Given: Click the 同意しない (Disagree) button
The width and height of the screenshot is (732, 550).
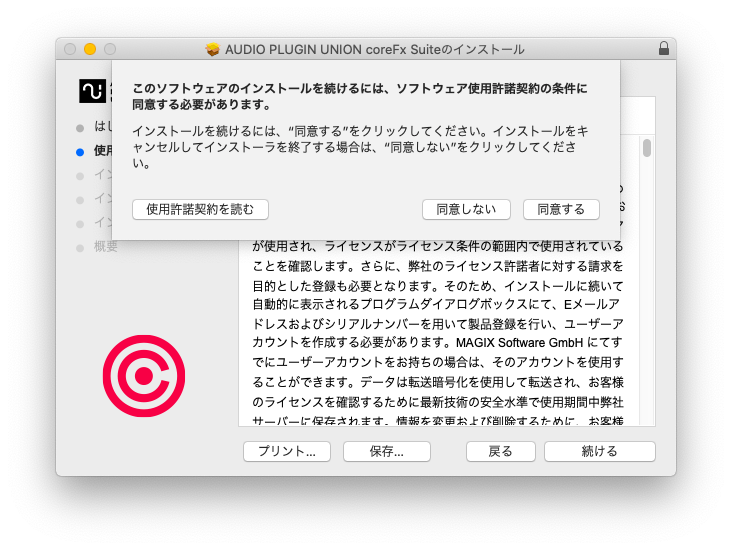Looking at the screenshot, I should click(x=466, y=210).
